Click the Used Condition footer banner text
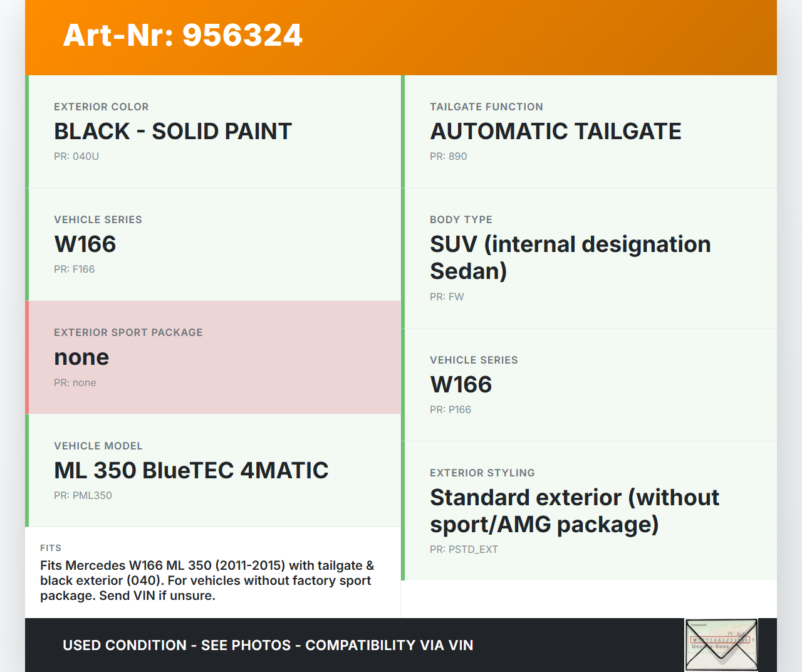This screenshot has height=672, width=802. point(268,645)
